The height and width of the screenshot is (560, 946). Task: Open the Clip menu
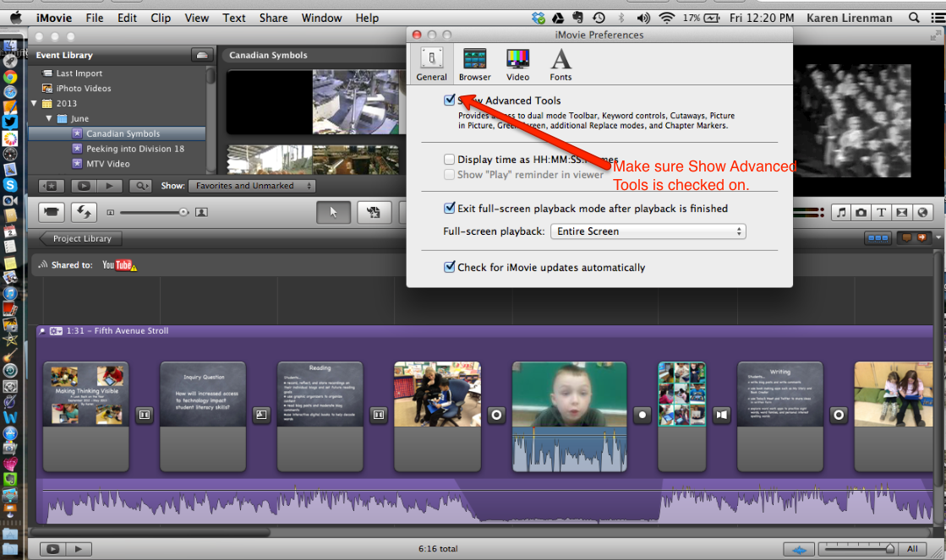click(x=161, y=18)
